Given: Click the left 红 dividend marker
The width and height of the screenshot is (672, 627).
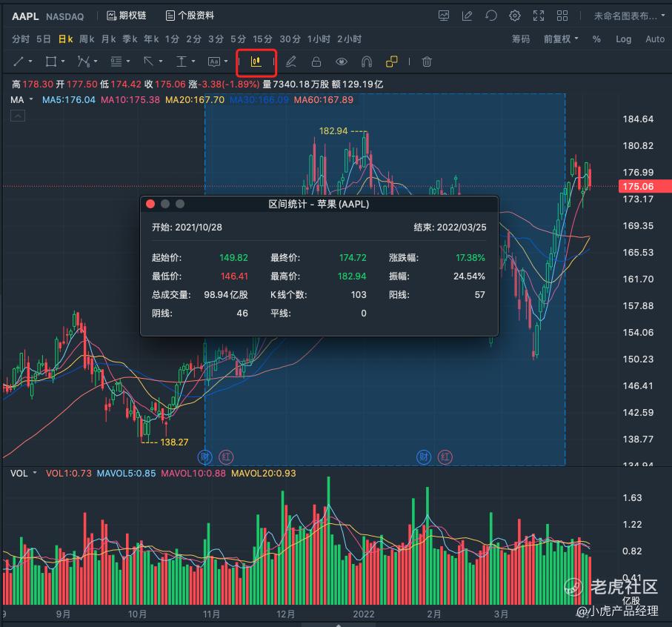Looking at the screenshot, I should 226,457.
